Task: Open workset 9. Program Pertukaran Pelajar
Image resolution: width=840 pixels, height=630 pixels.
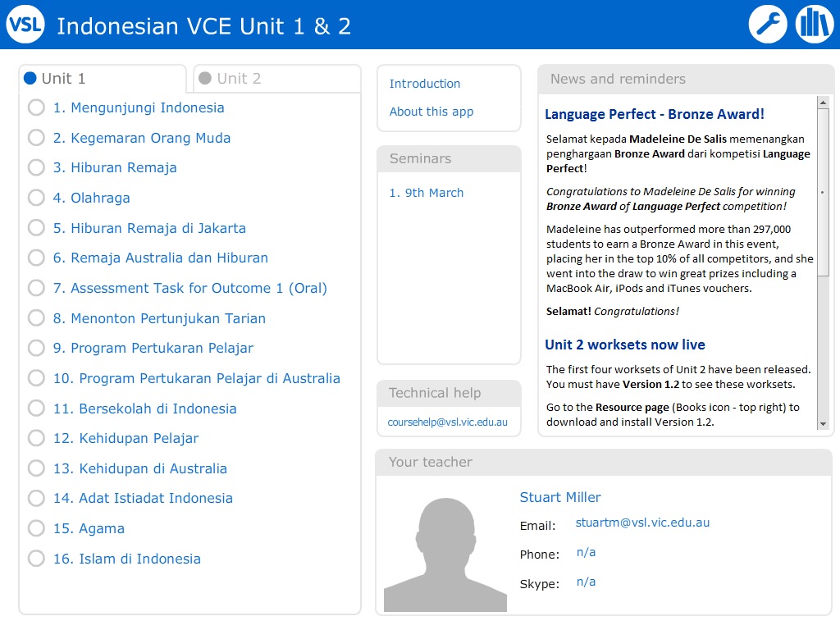Action: (x=153, y=348)
